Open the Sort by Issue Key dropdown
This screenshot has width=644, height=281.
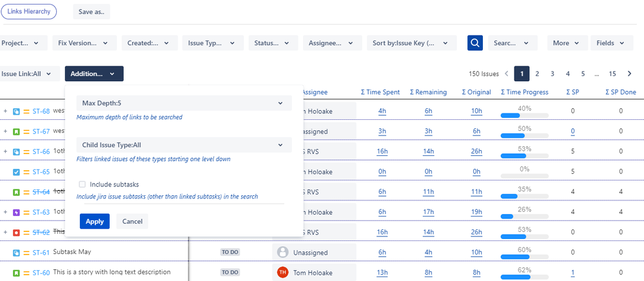click(408, 43)
